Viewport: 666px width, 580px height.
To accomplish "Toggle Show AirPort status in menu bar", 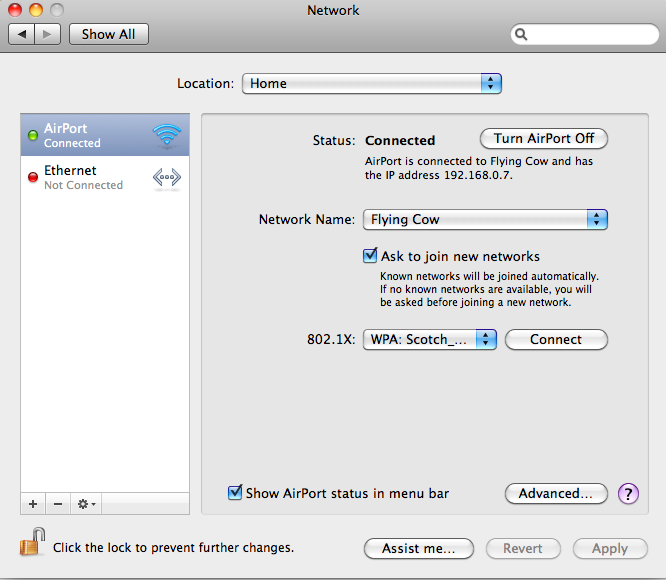I will coord(235,493).
